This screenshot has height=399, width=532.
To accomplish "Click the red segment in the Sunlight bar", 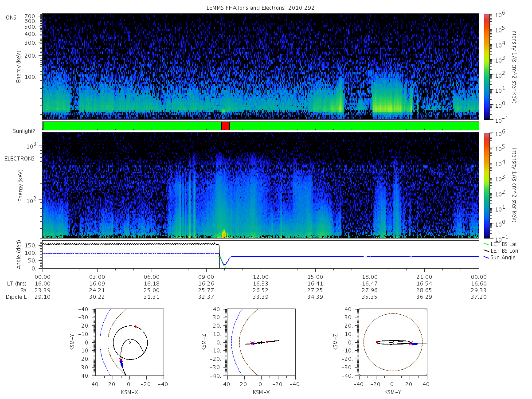I will [225, 126].
